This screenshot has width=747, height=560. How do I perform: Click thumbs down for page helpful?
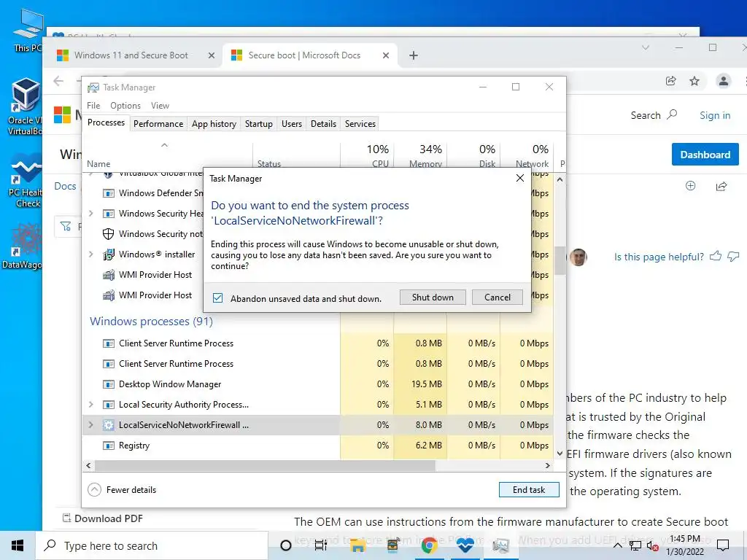[733, 257]
